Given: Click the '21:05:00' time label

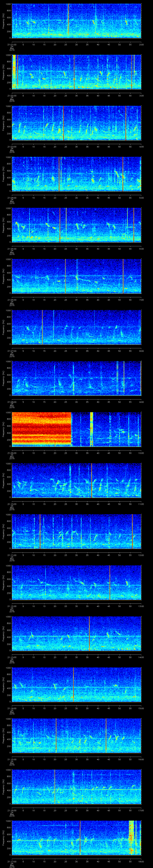Looking at the screenshot, I should click(x=12, y=249).
